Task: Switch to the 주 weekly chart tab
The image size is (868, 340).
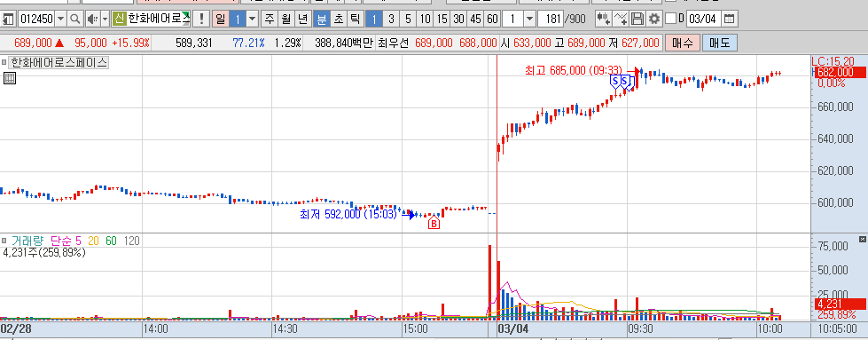Action: click(x=270, y=20)
